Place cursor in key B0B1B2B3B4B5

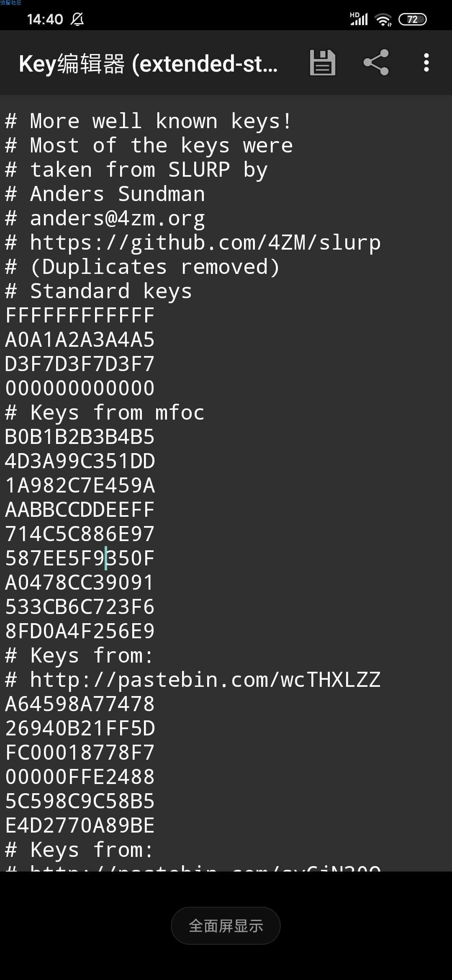(x=80, y=437)
